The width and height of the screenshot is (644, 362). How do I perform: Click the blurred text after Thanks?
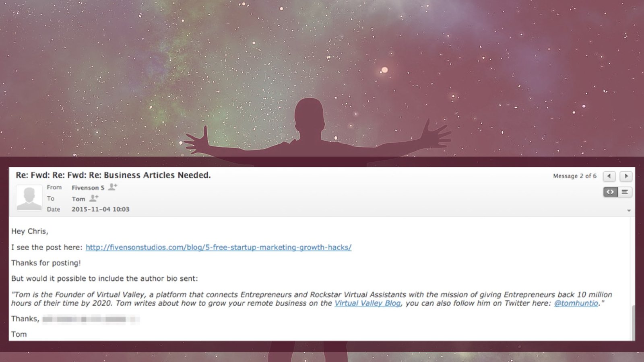coord(91,319)
